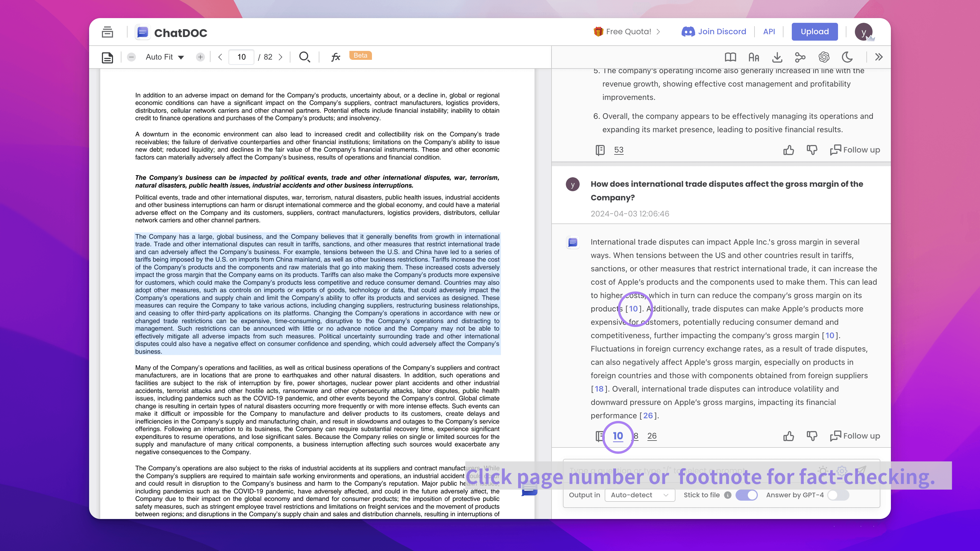The image size is (980, 551).
Task: Thumbs down the first answer
Action: click(812, 150)
